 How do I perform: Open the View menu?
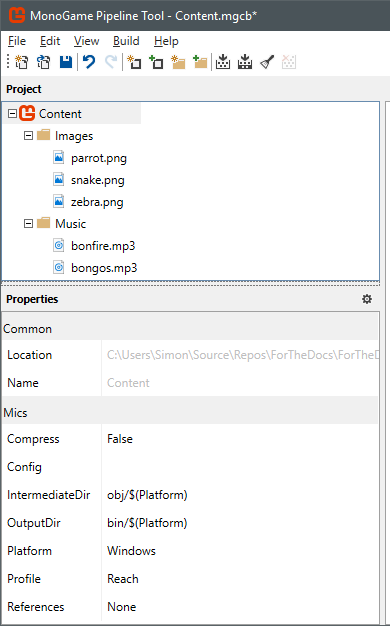pyautogui.click(x=86, y=41)
